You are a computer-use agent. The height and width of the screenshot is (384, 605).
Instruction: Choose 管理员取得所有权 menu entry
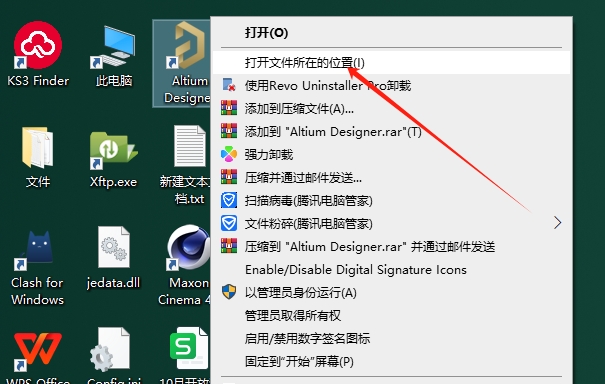[391, 315]
